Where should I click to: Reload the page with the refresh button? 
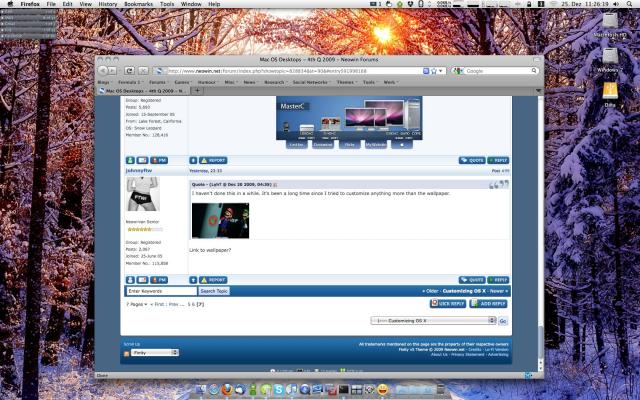coord(129,71)
